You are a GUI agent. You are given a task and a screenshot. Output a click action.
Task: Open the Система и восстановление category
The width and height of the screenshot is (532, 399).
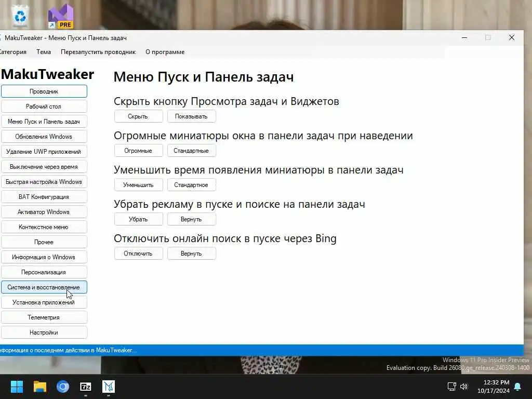click(44, 287)
